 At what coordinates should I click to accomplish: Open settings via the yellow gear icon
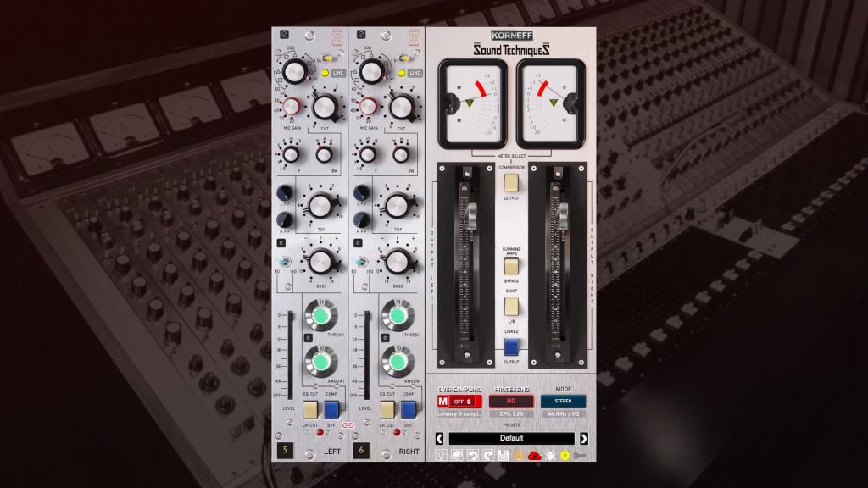565,455
